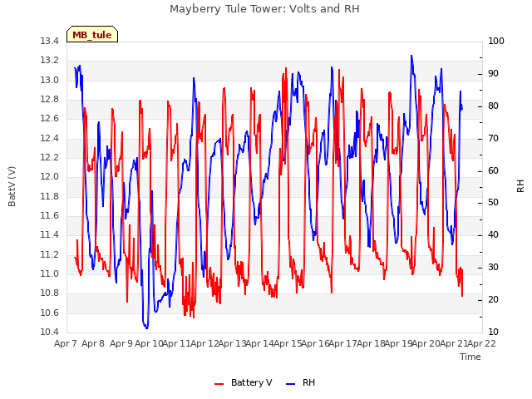Click the Time x-axis label

pos(470,357)
